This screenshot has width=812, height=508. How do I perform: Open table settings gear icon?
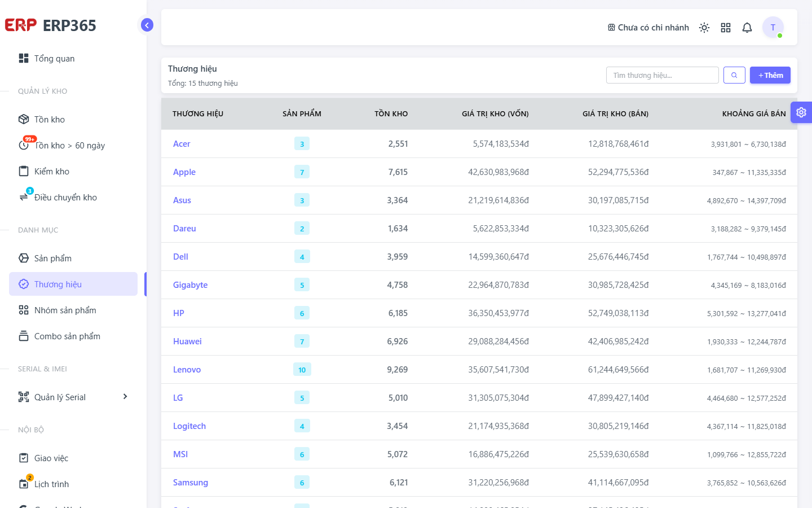click(x=801, y=112)
